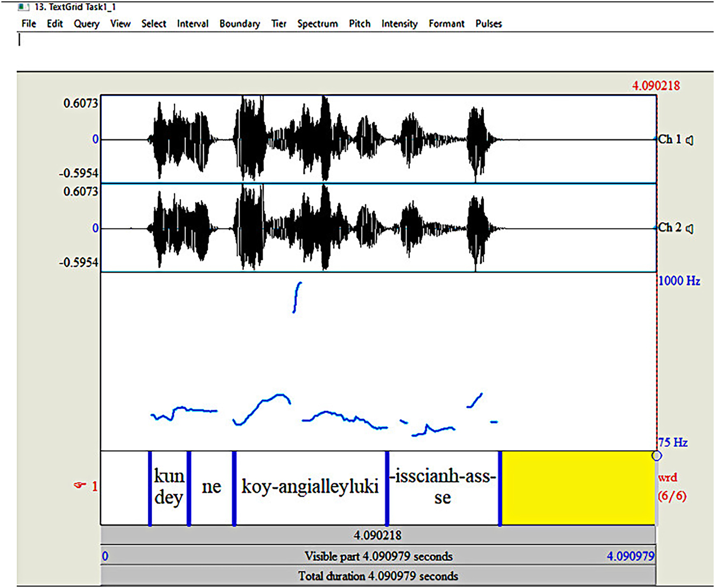Click the pointing-hand tier 1 selector
This screenshot has height=588, width=715.
pos(80,486)
